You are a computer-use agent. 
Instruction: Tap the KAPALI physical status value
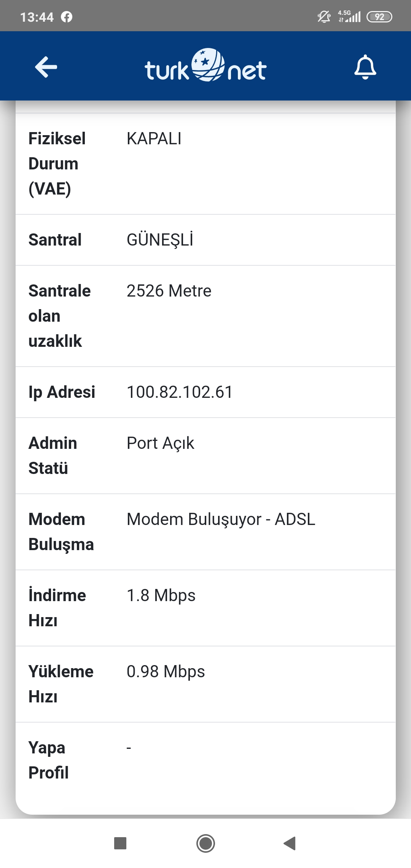tap(154, 139)
